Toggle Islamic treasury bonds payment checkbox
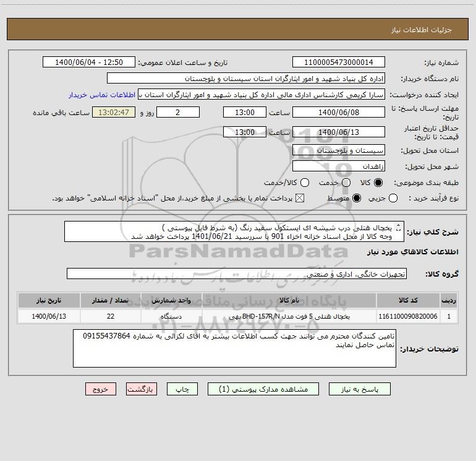 (x=300, y=198)
